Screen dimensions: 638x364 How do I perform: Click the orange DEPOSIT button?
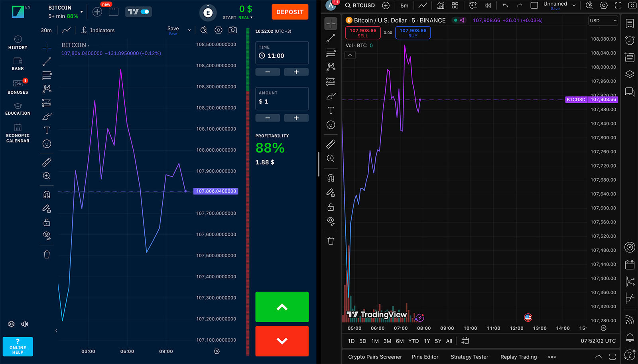coord(290,12)
